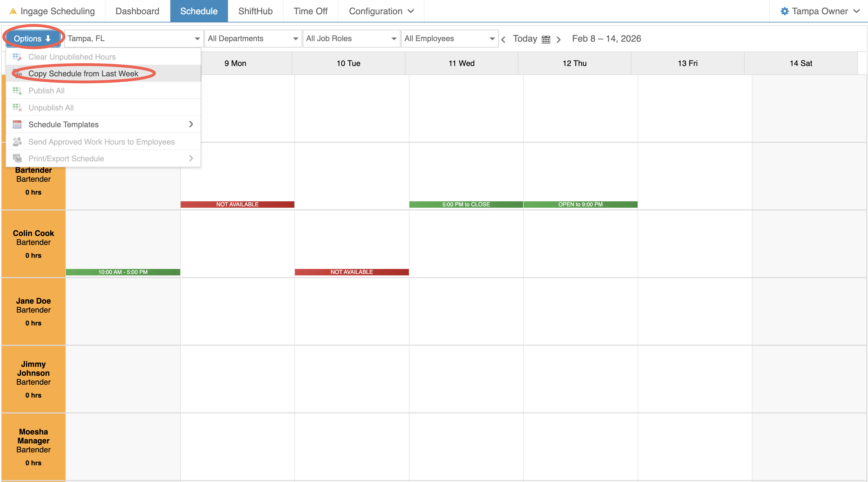Open the All Departments dropdown
The height and width of the screenshot is (482, 868).
click(253, 39)
